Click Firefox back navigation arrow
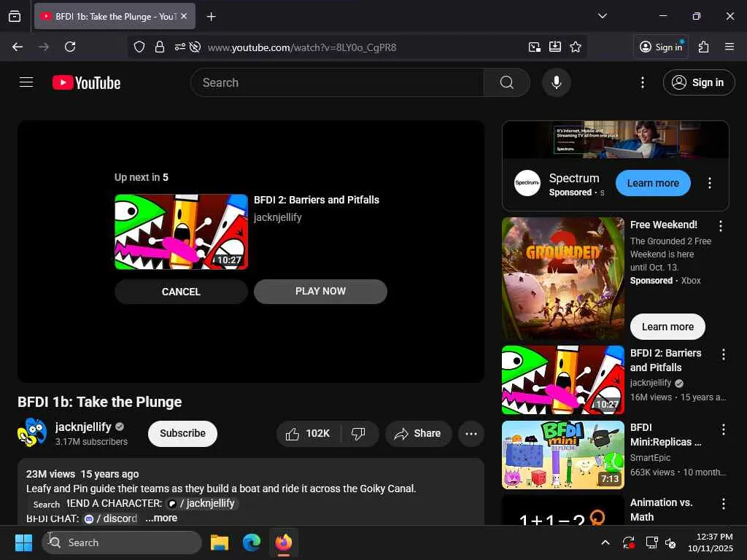The width and height of the screenshot is (747, 560). pos(18,47)
